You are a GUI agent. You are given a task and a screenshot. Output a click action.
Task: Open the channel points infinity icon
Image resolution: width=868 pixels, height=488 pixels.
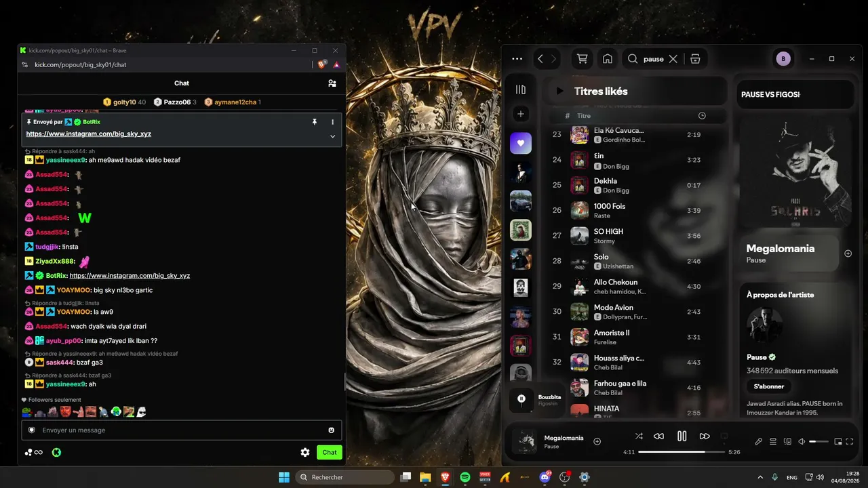tap(33, 452)
